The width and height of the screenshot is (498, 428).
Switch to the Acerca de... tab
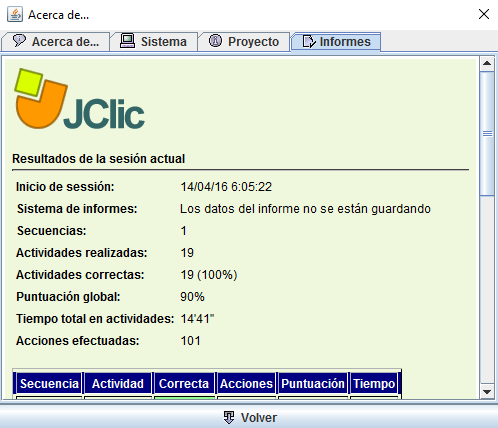(x=56, y=42)
